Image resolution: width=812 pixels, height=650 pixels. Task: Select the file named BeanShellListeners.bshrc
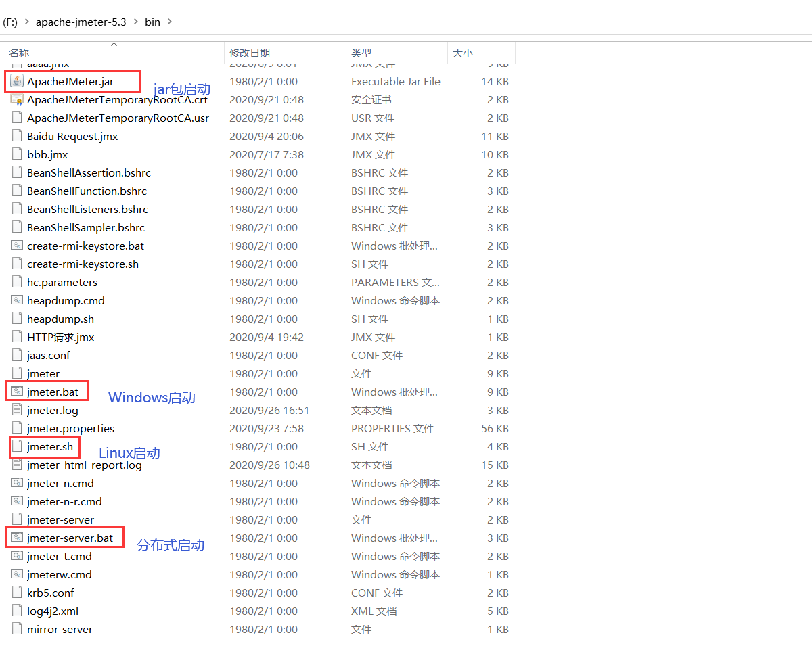tap(87, 209)
